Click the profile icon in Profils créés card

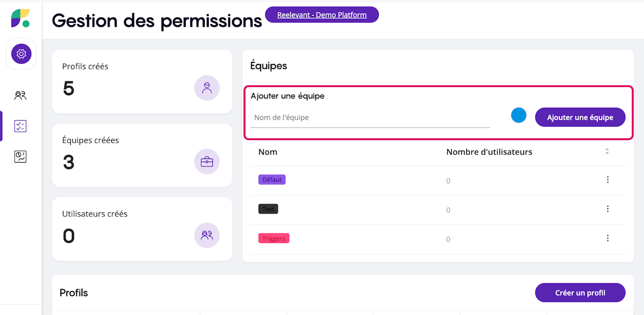(207, 88)
